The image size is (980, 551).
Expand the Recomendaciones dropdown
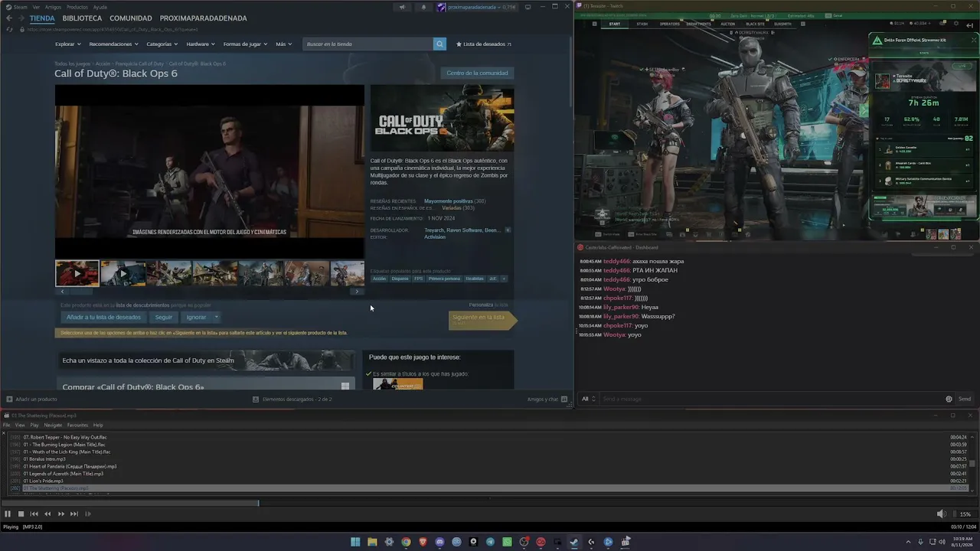click(114, 44)
